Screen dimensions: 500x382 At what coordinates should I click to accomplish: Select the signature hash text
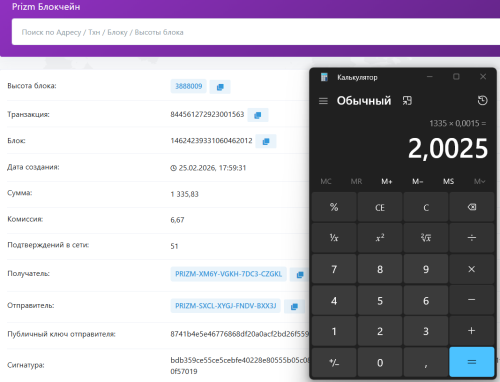click(x=240, y=366)
